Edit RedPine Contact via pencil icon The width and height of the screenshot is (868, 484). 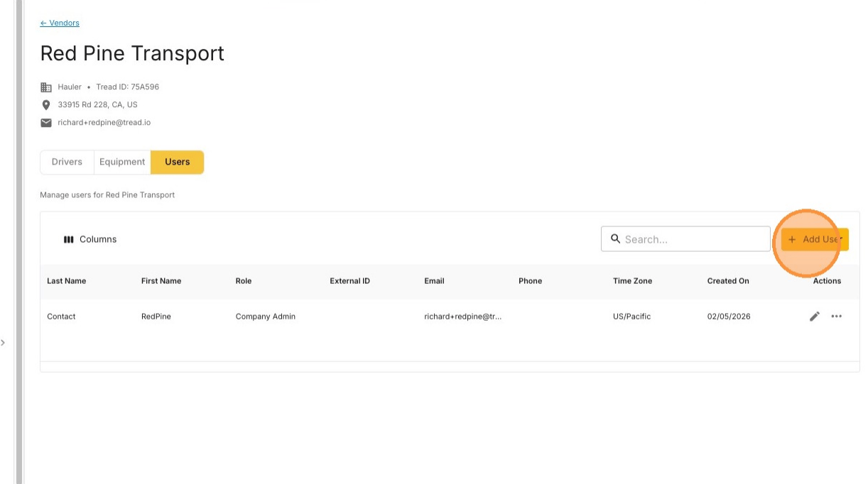click(815, 317)
